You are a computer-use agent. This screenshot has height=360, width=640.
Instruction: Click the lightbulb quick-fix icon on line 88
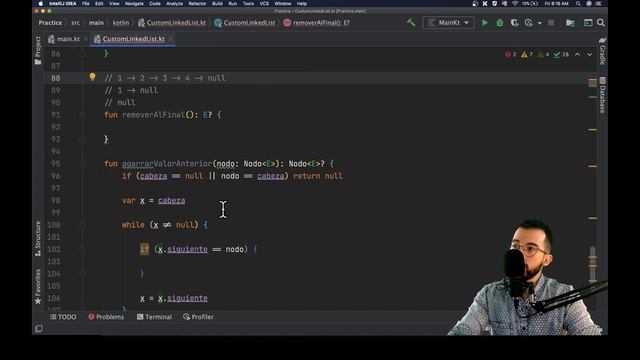tap(92, 77)
